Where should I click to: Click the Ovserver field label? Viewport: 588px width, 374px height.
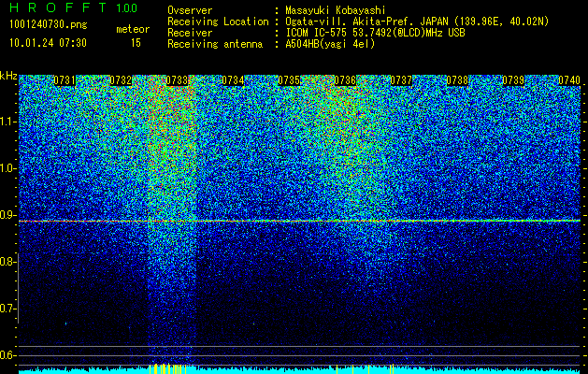(190, 10)
